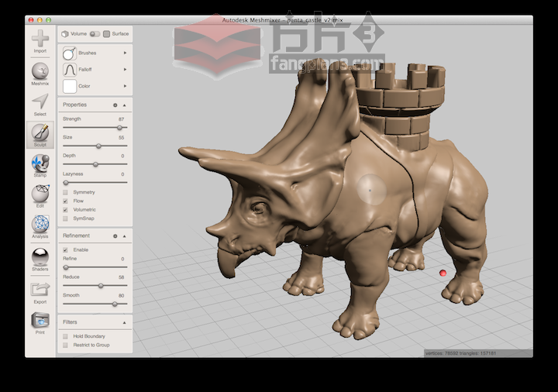Expand the Color submenu arrow
The image size is (558, 392).
click(x=125, y=86)
